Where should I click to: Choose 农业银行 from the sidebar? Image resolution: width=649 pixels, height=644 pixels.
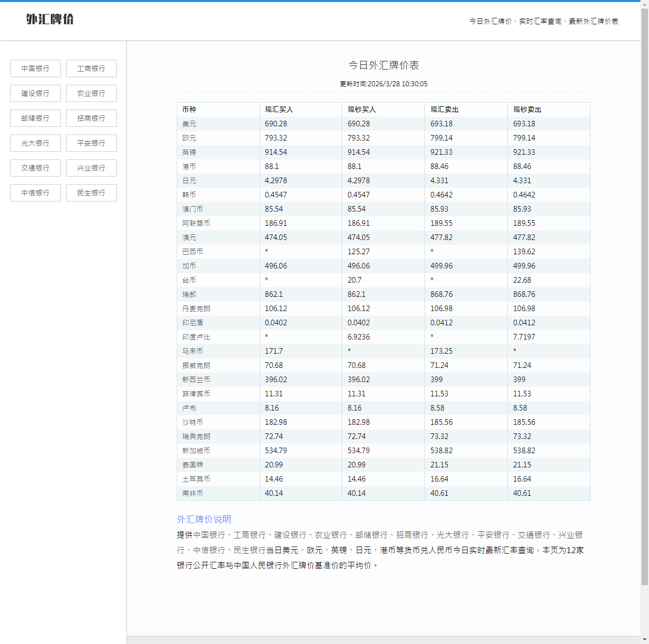click(91, 93)
